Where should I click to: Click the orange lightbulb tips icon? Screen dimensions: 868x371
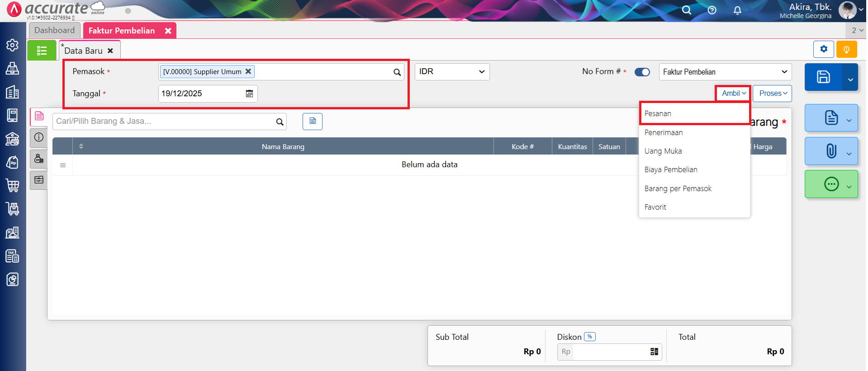click(x=846, y=49)
